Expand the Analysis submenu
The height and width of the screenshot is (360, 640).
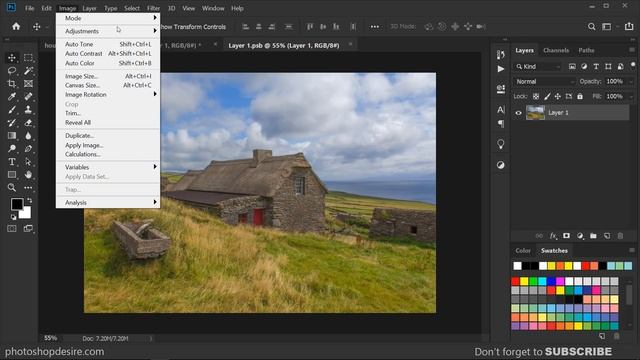click(x=108, y=202)
